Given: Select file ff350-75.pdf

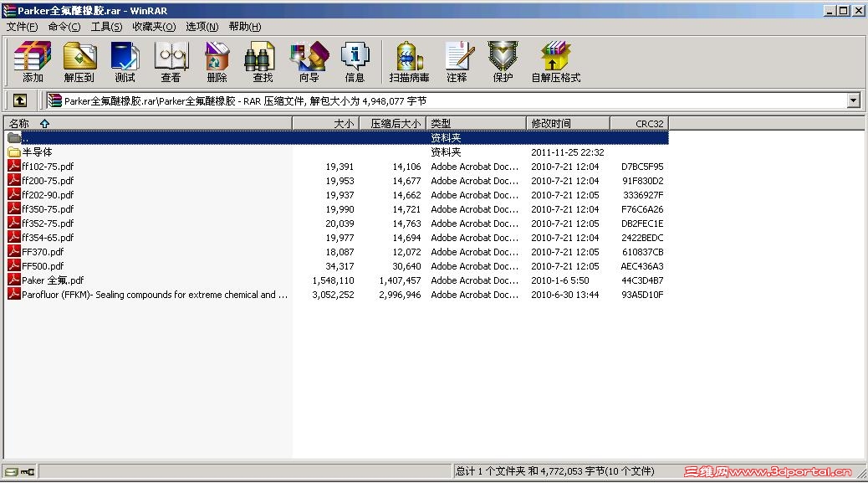Looking at the screenshot, I should (48, 208).
